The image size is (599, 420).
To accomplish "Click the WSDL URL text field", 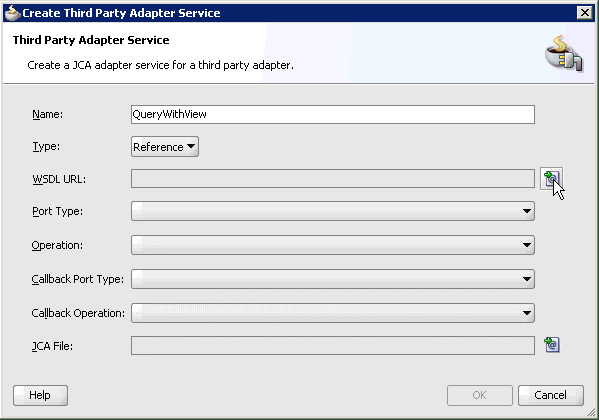I will tap(332, 179).
